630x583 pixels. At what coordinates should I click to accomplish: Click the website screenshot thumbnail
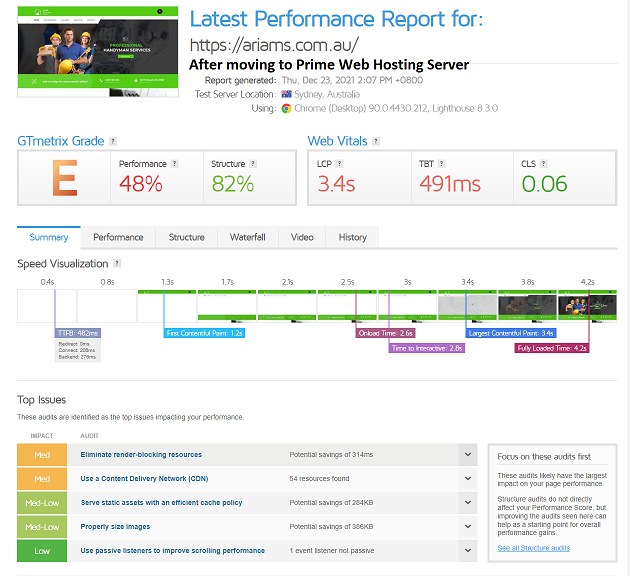98,51
